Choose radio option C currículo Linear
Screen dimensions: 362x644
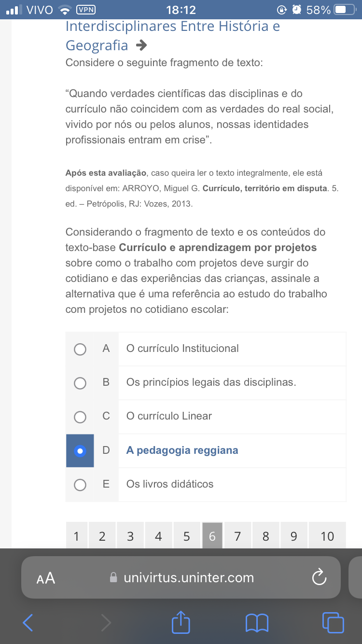(x=80, y=417)
